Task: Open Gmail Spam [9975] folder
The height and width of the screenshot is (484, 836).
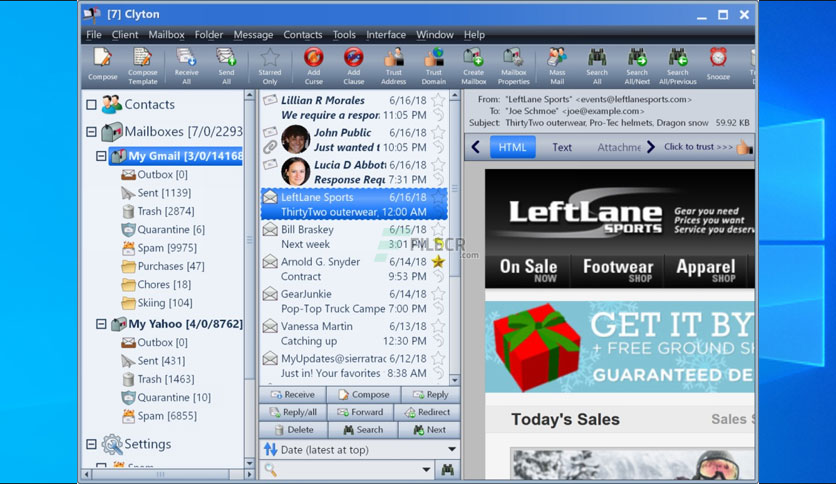Action: [159, 248]
